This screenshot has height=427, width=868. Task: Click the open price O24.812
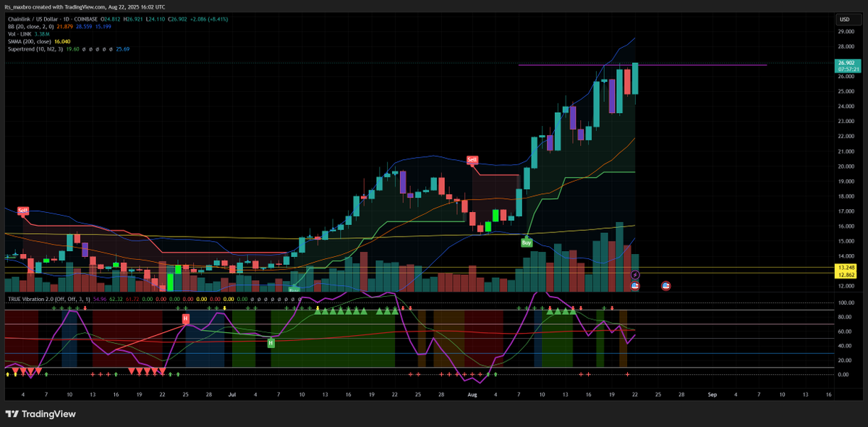110,19
